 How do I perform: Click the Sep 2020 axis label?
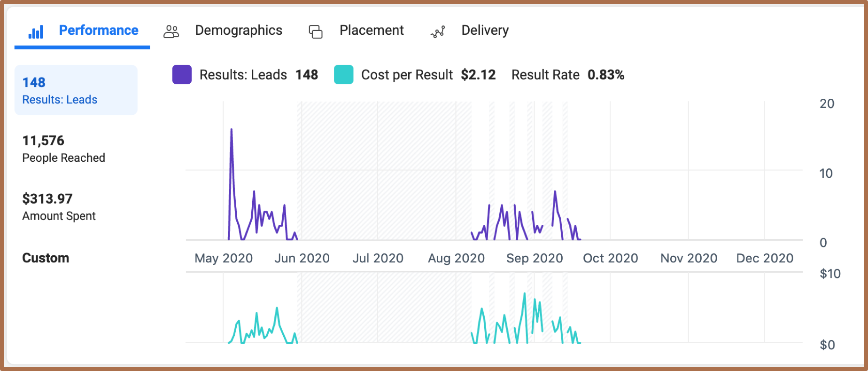click(x=535, y=258)
